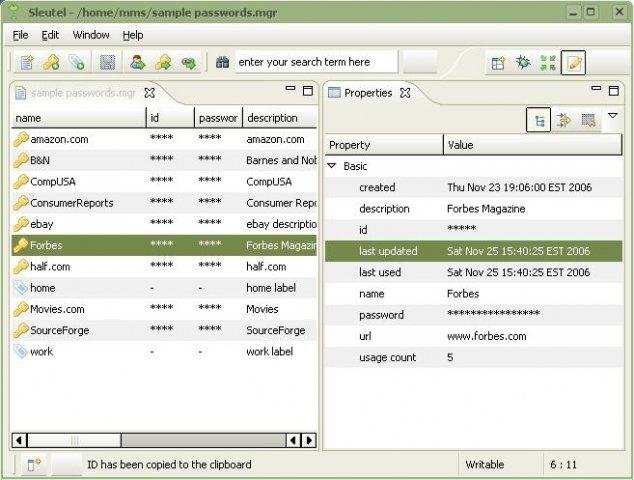Click the green four-arrows perspective icon
634x480 pixels.
[x=548, y=63]
